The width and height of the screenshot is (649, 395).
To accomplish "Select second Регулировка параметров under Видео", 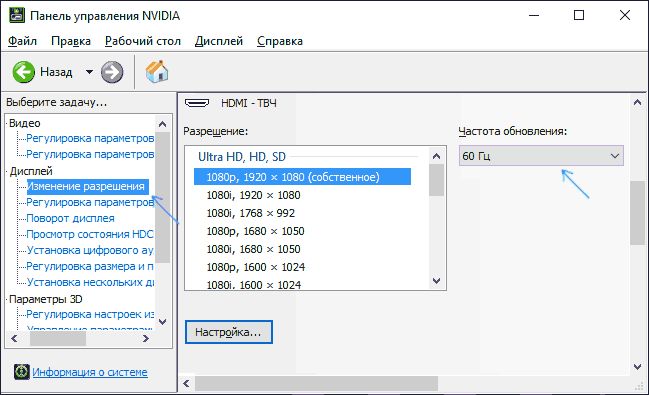I will [x=90, y=154].
